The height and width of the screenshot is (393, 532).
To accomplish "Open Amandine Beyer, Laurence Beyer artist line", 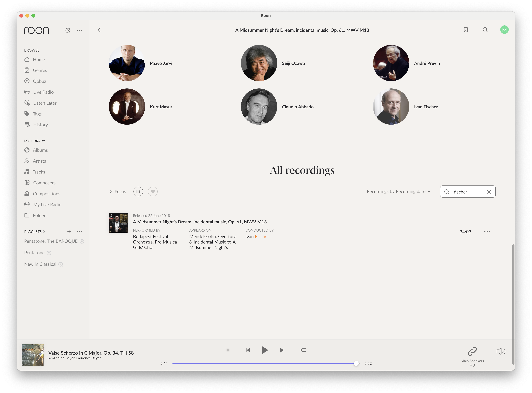I will (x=75, y=358).
